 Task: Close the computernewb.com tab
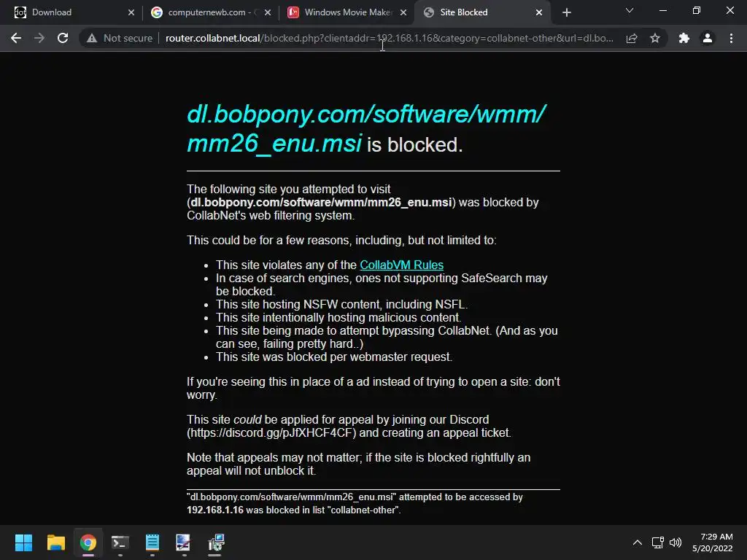(268, 12)
